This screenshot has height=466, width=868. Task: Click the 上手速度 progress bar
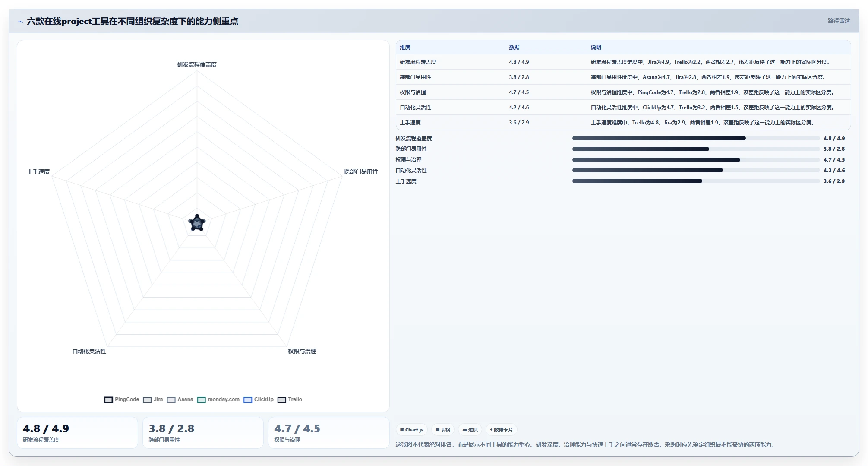point(696,181)
